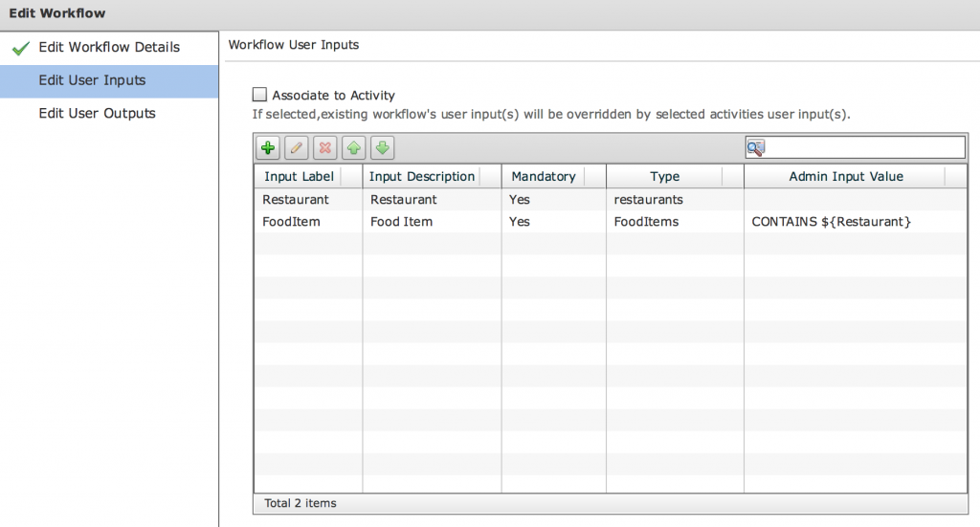980x527 pixels.
Task: Select the Restaurant input row
Action: 296,200
